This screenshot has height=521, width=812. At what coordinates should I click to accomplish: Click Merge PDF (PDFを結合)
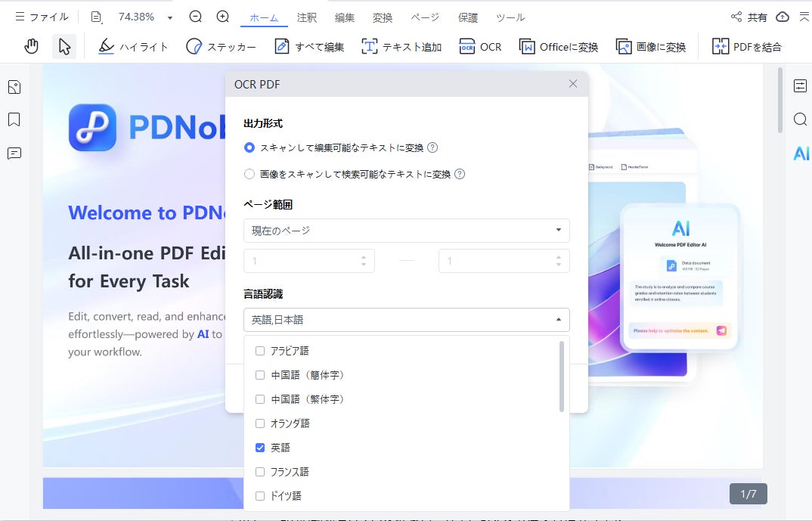(746, 47)
